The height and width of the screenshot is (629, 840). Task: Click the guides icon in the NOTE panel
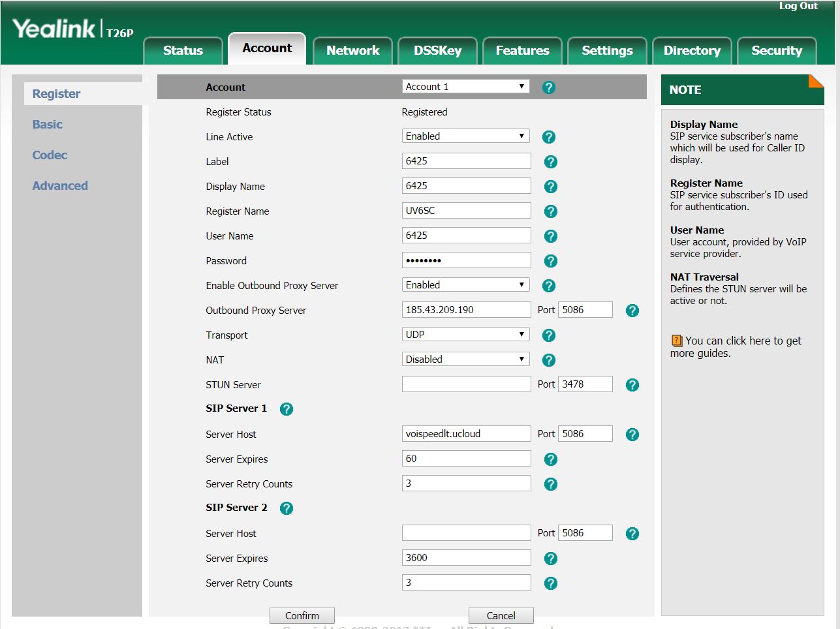point(677,341)
